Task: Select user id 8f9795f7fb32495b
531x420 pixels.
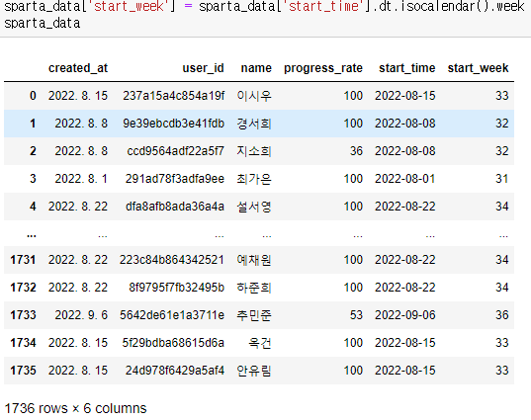Action: point(176,288)
